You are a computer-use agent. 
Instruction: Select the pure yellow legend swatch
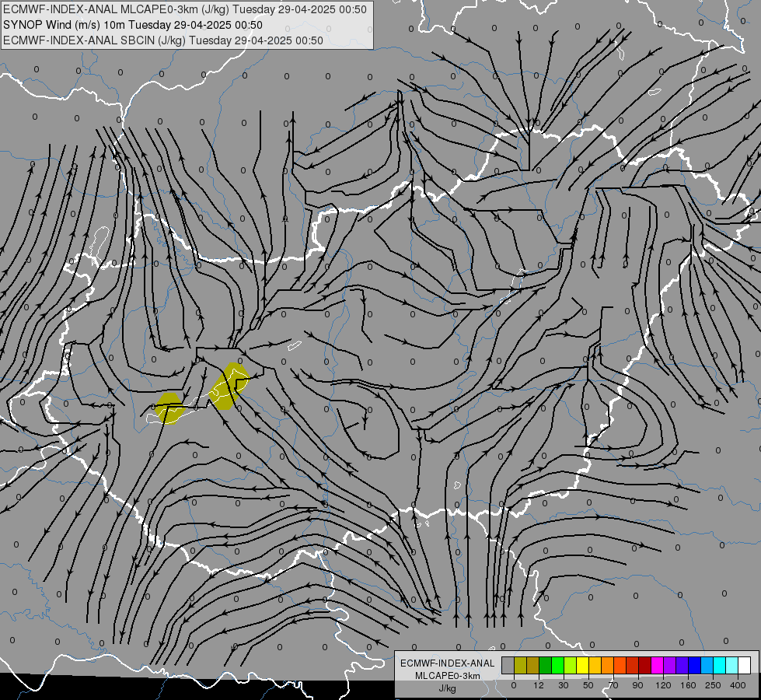582,665
